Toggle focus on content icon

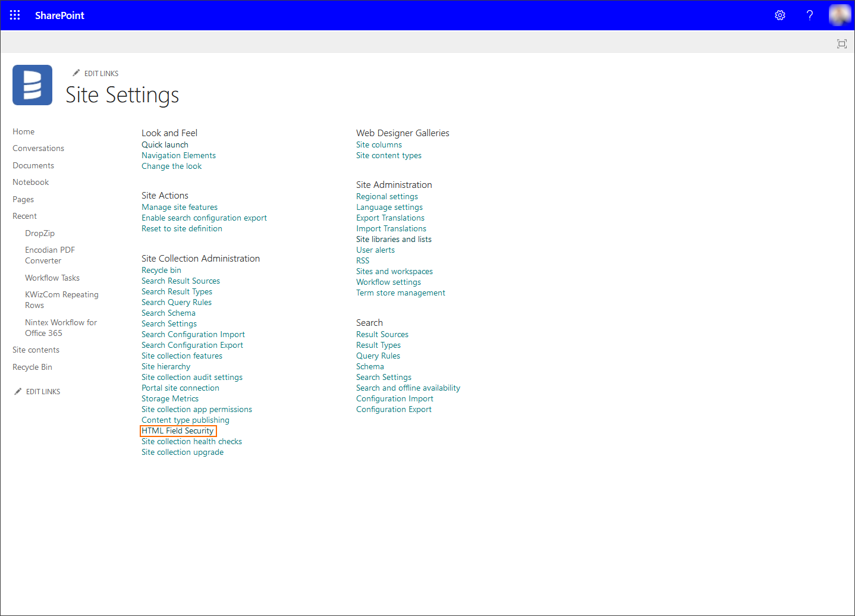click(841, 43)
